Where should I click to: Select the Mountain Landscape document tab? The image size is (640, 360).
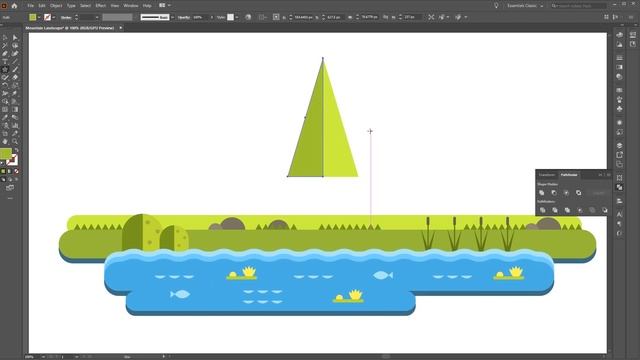click(x=70, y=28)
